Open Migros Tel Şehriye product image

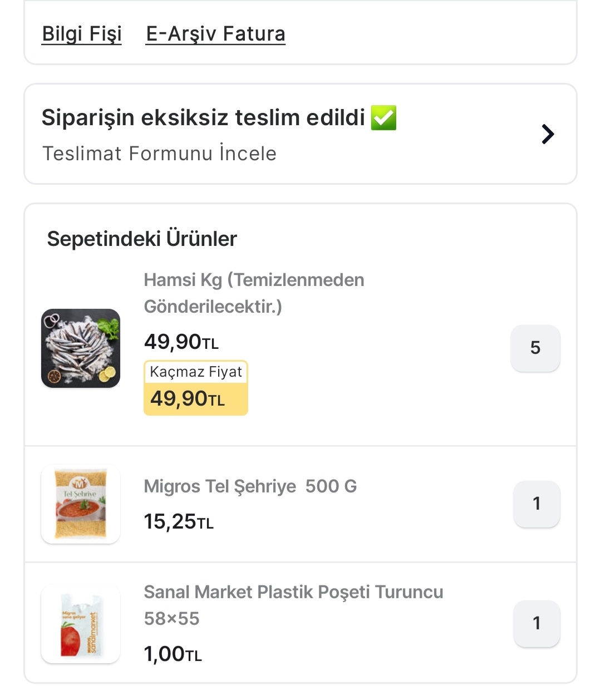tap(81, 504)
